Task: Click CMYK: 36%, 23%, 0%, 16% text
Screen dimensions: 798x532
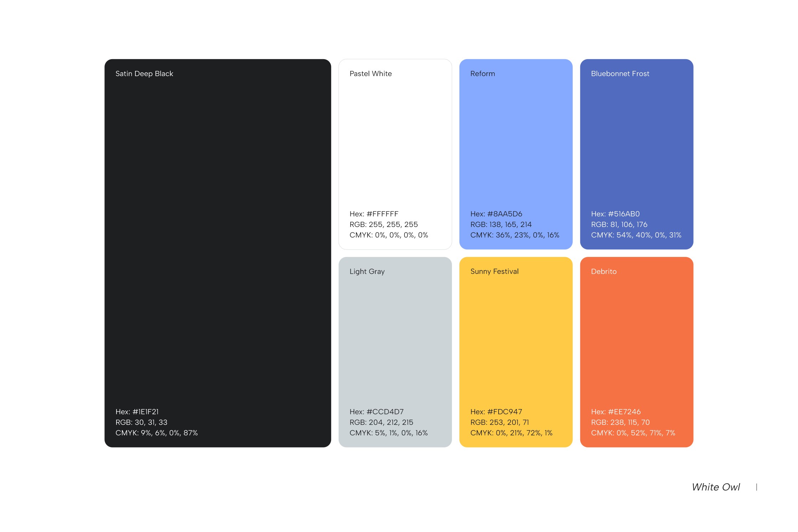Action: (x=514, y=235)
